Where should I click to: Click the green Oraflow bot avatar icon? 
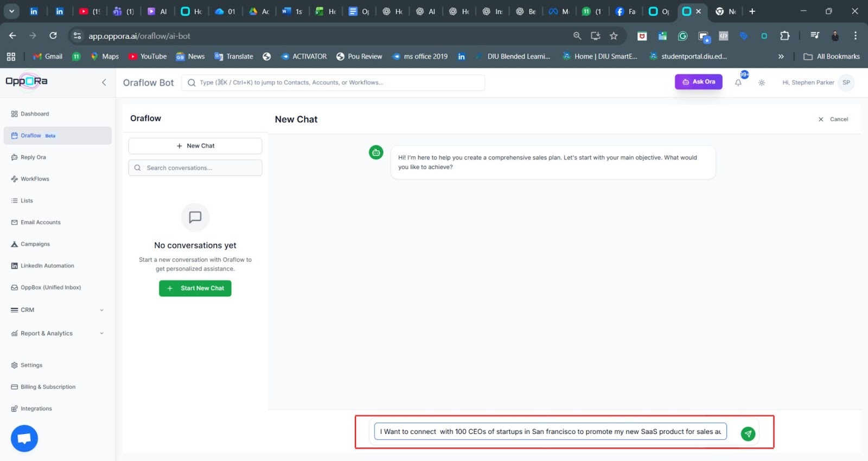tap(376, 152)
